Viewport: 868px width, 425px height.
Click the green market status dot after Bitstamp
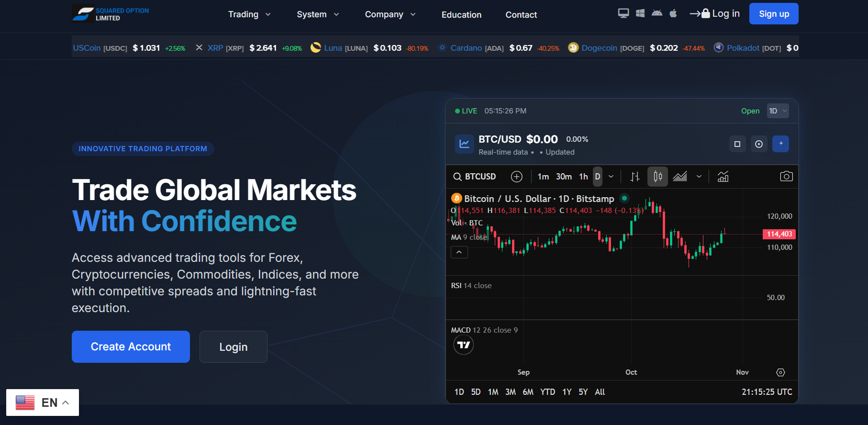coord(624,198)
